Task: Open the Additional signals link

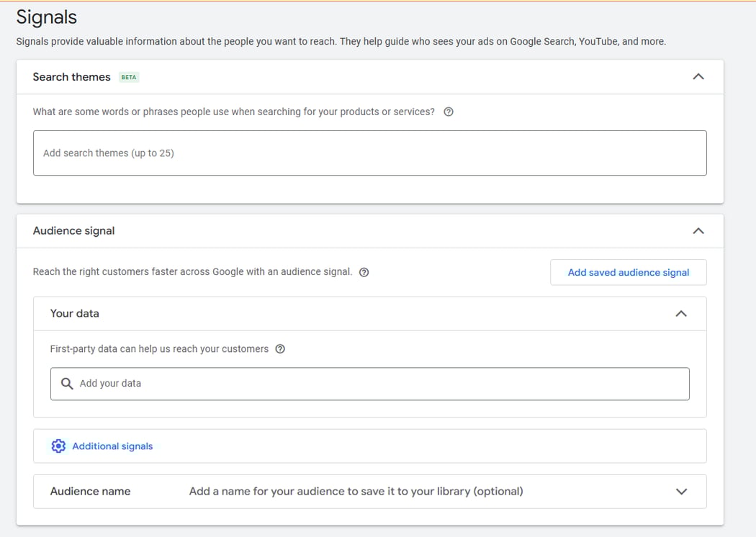Action: tap(112, 446)
